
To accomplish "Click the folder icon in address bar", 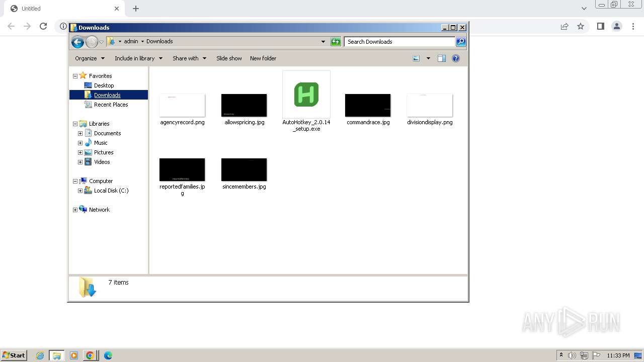I will 111,42.
